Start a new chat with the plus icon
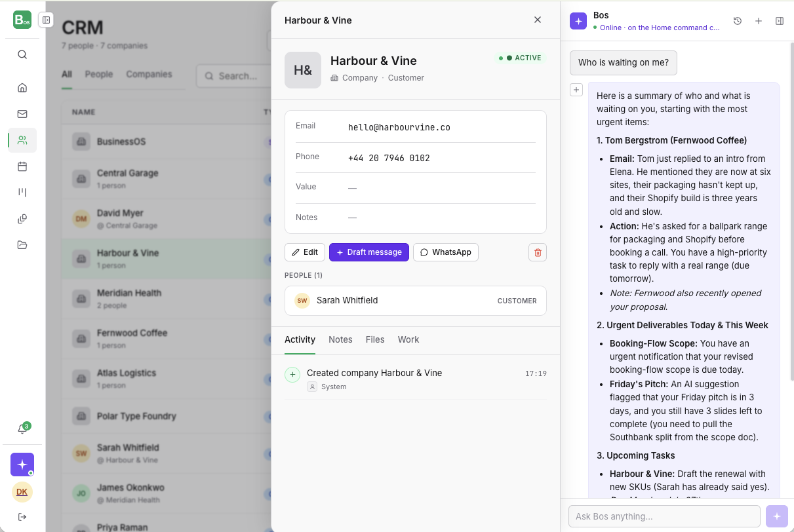The image size is (794, 532). 759,21
